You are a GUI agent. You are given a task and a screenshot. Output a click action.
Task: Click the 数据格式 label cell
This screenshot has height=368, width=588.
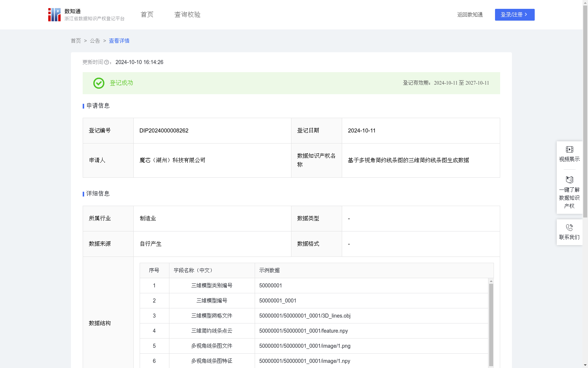point(316,244)
